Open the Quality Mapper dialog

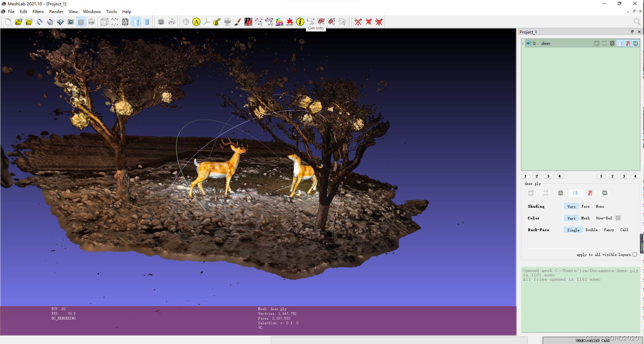click(x=279, y=22)
